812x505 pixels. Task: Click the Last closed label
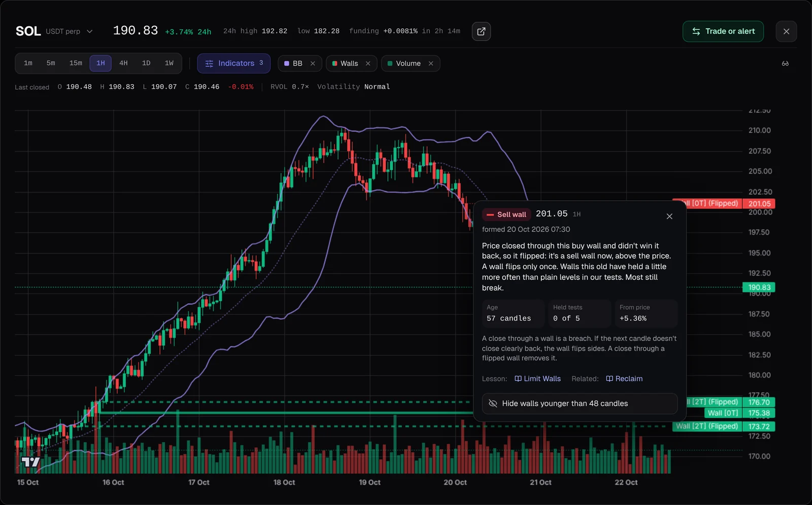[32, 87]
